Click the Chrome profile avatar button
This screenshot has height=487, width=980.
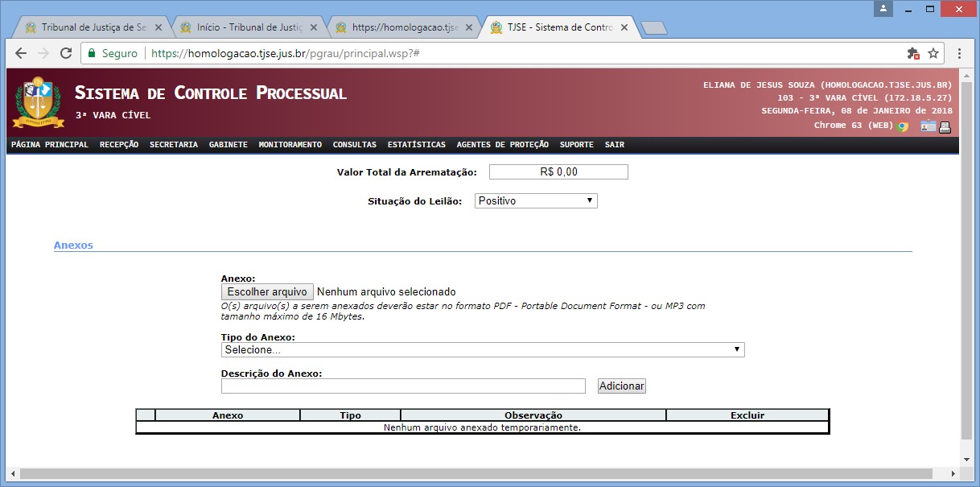pos(885,8)
